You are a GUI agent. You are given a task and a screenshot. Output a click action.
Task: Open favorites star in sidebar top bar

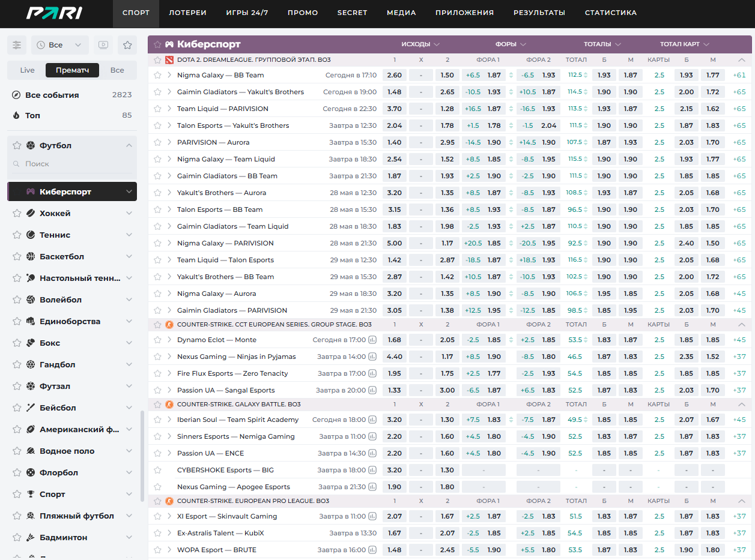[127, 45]
